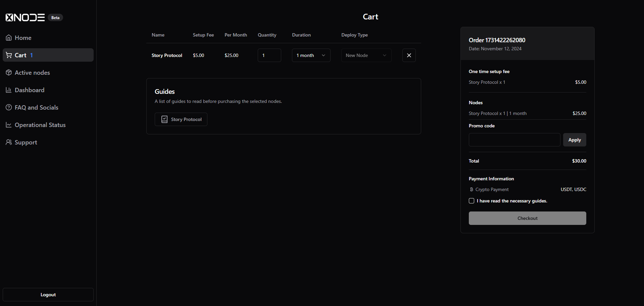
Task: Expand the Deploy Type 'New Node' dropdown
Action: pyautogui.click(x=366, y=55)
